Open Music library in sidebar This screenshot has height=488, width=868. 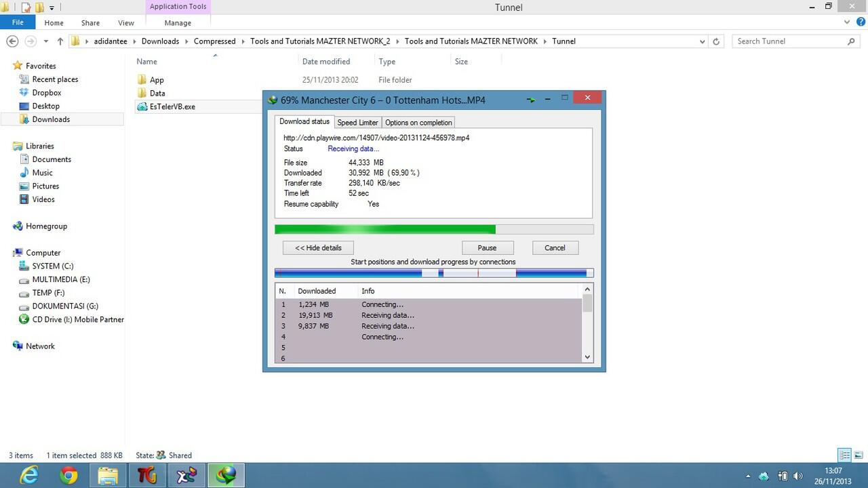coord(42,173)
